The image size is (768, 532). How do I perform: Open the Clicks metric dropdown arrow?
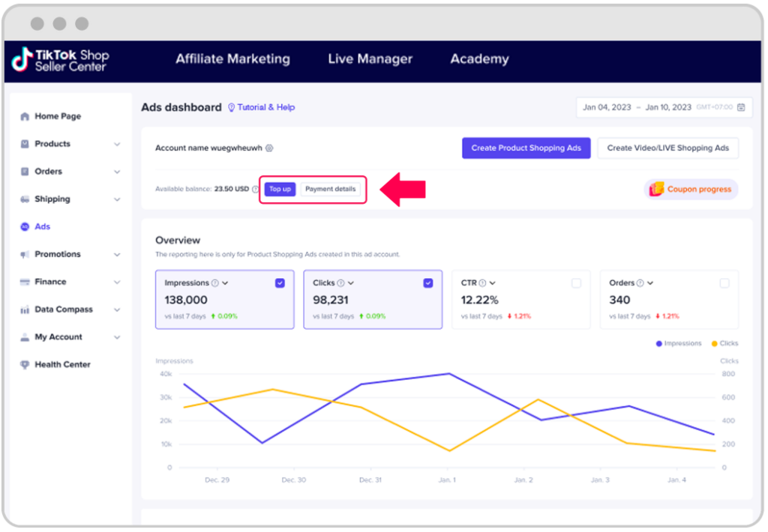(x=351, y=283)
